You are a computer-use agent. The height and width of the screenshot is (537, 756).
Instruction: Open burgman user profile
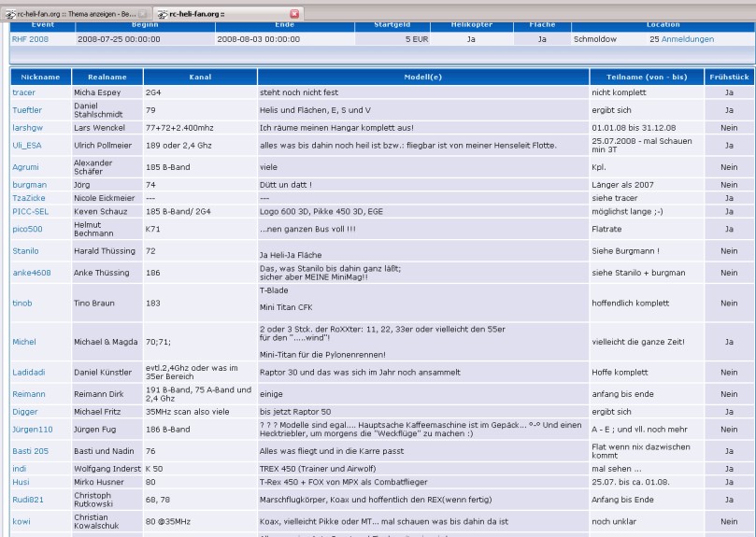pos(29,185)
